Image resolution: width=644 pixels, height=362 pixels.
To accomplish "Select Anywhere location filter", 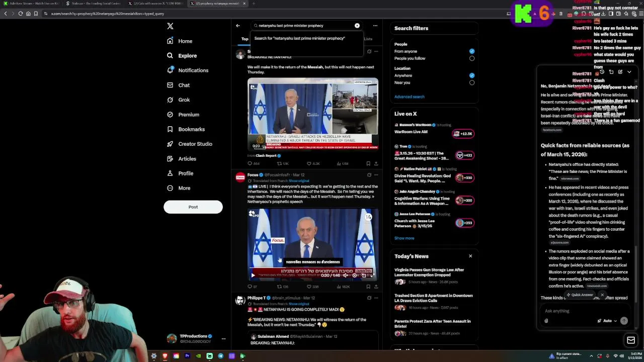I will [472, 75].
